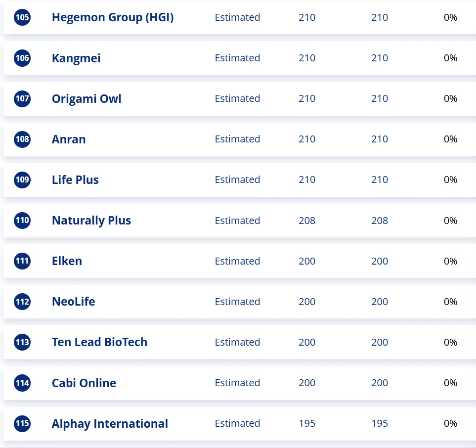Click the rank 109 number badge
The height and width of the screenshot is (448, 476).
pos(22,180)
